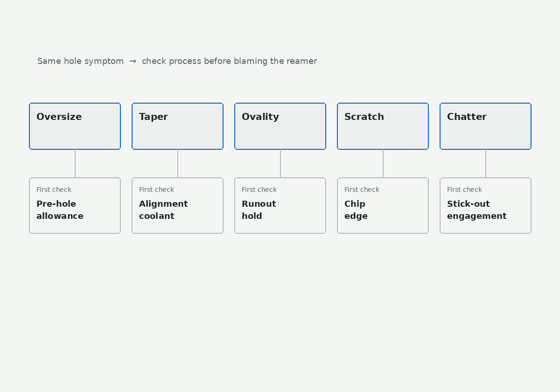
Task: Click the Ovality title text
Action: [260, 117]
